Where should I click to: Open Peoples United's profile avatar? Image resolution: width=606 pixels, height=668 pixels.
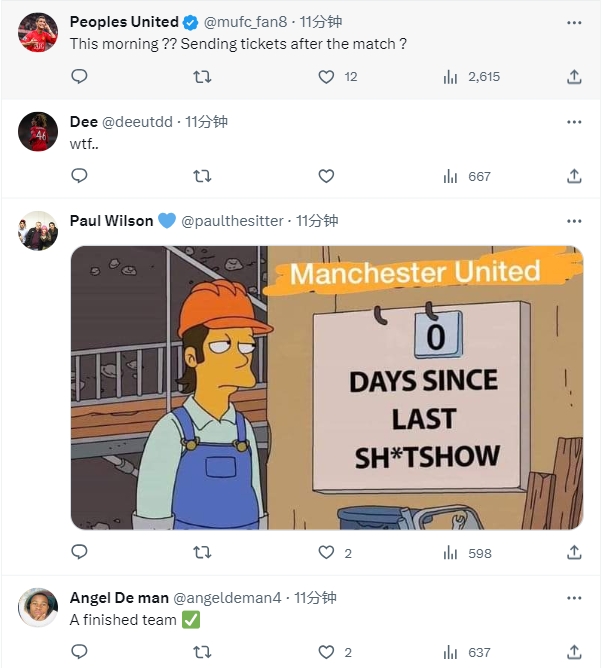tap(38, 32)
